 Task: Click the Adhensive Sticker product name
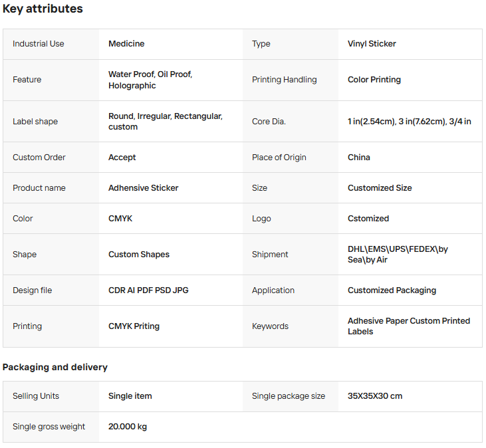coord(144,188)
